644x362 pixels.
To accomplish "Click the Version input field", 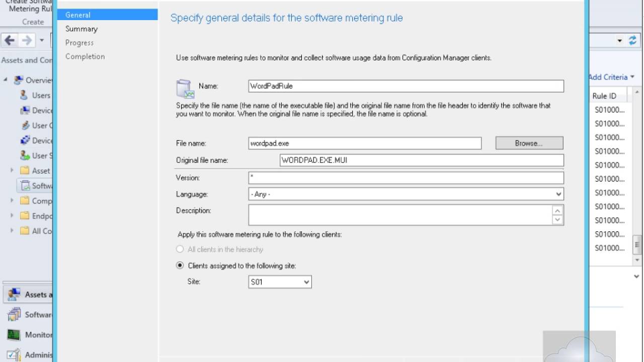I will 406,177.
